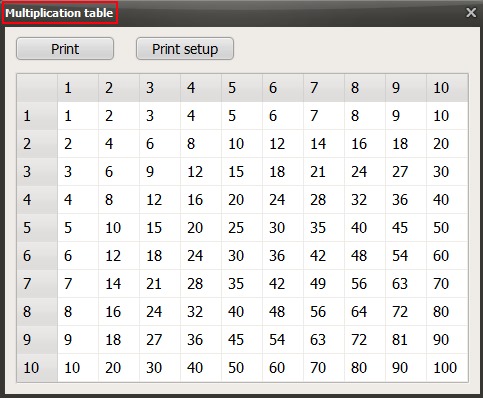Select the cell showing 100 in row 10

click(x=447, y=368)
